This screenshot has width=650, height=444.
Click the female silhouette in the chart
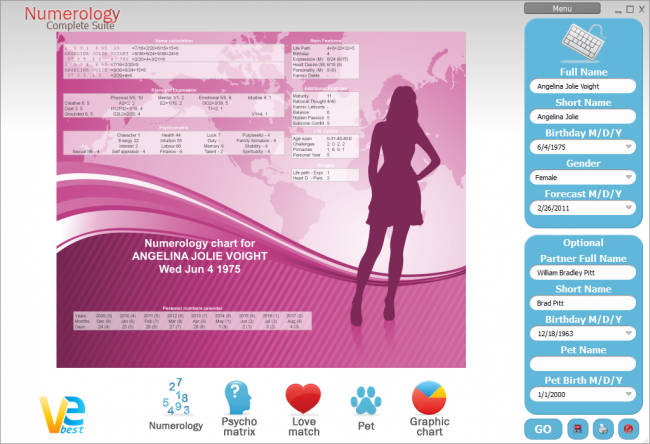[x=394, y=207]
